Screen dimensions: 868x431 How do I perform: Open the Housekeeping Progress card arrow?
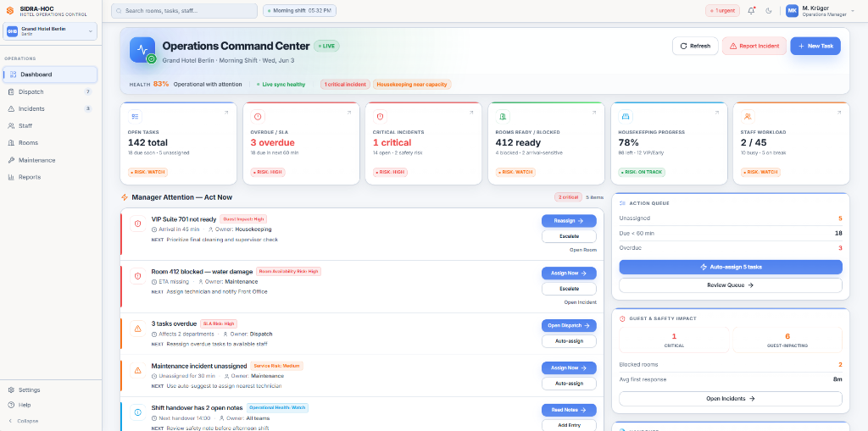coord(716,113)
